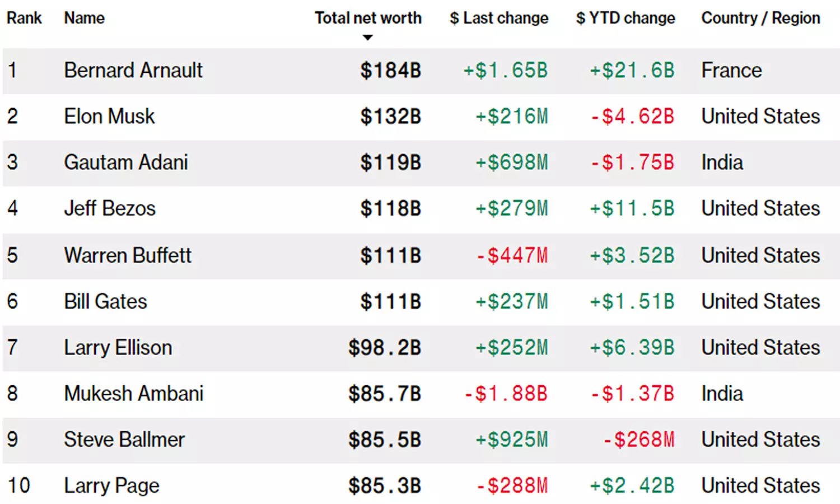Sort by Total net worth column
The width and height of the screenshot is (840, 504).
(x=368, y=18)
